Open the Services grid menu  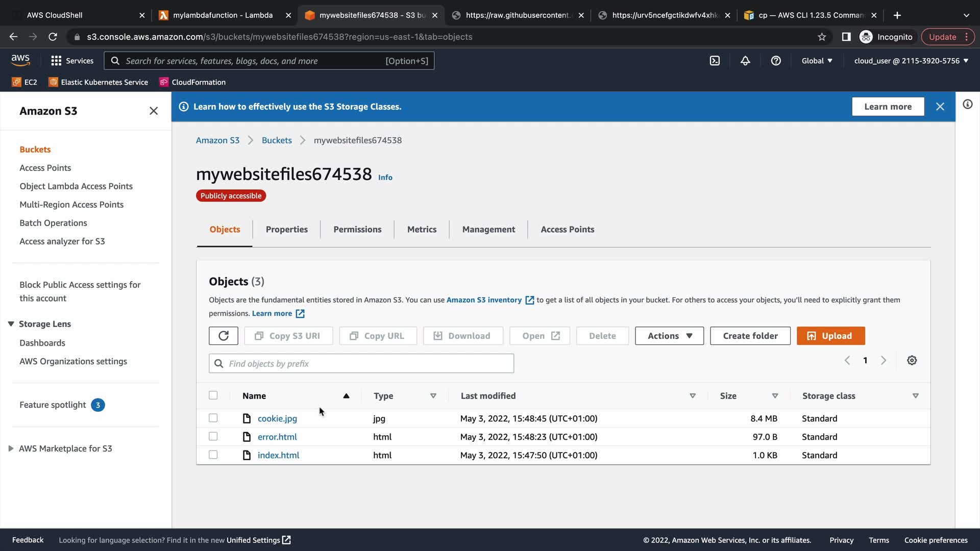tap(72, 61)
